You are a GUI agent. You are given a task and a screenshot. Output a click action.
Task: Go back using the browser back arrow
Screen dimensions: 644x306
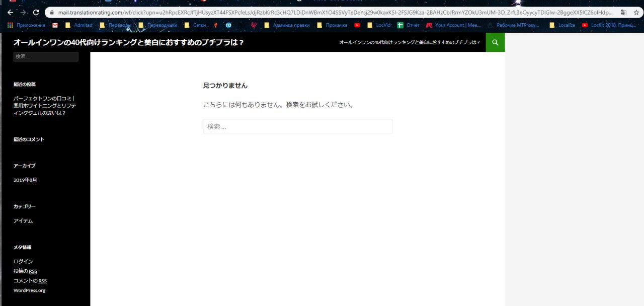tap(11, 12)
